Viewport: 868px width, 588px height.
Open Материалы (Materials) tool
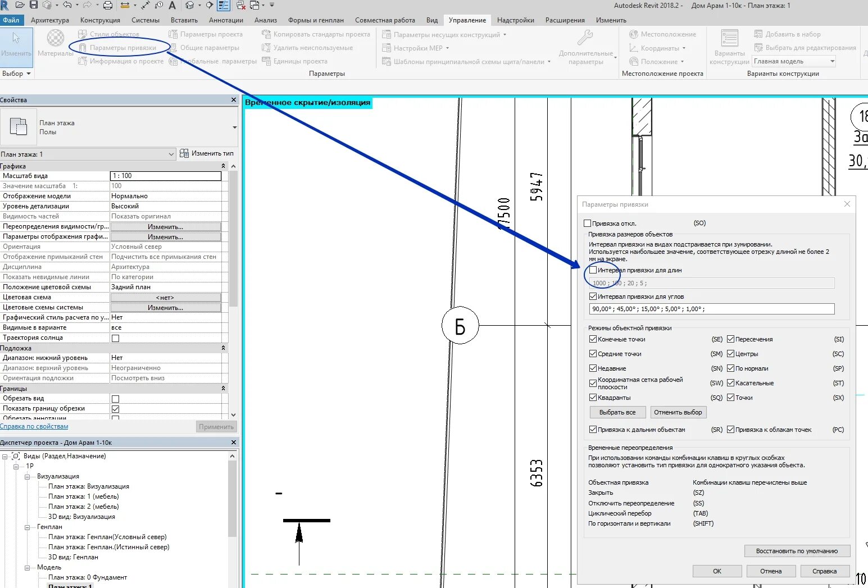(55, 43)
